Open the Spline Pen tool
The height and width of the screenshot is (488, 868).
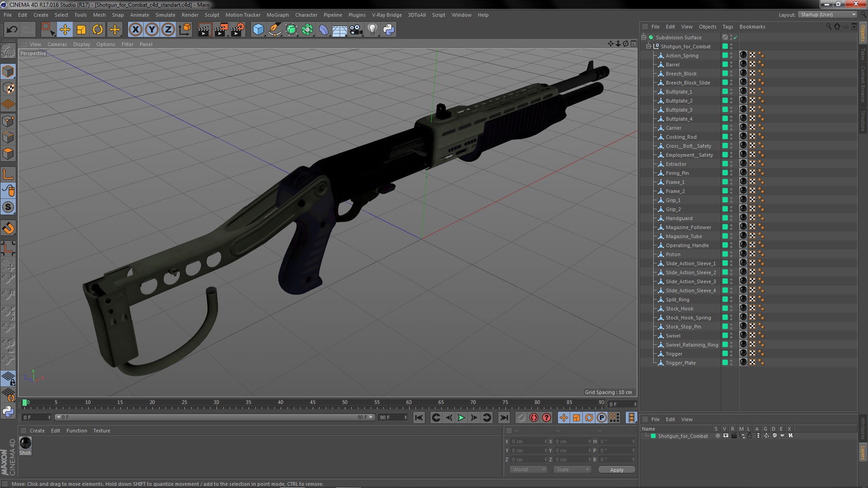[274, 30]
